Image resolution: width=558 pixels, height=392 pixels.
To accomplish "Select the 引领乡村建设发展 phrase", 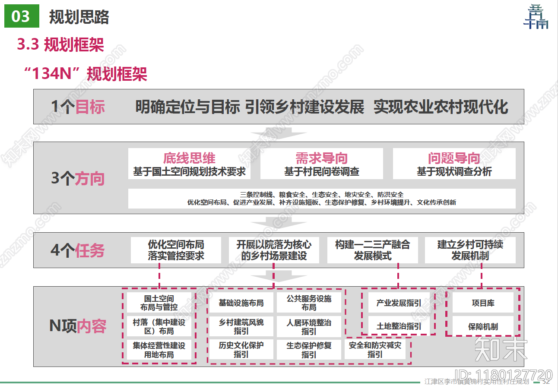I will pos(305,107).
